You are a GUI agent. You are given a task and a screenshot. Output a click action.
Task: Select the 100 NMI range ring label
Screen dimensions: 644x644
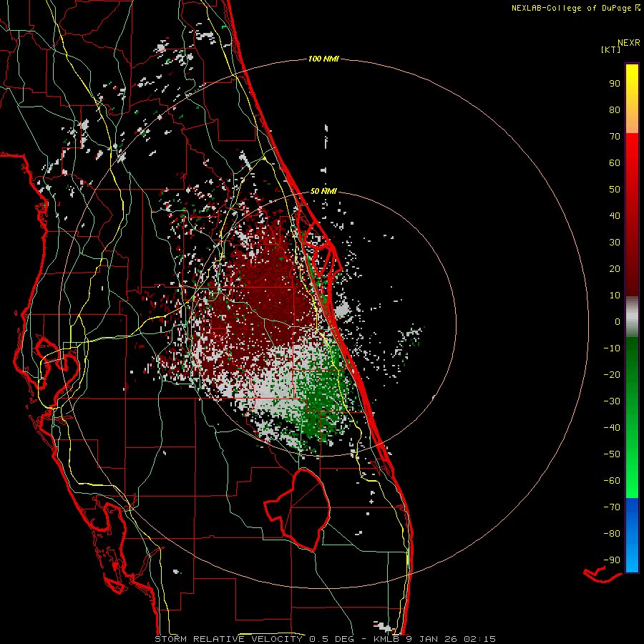point(323,59)
